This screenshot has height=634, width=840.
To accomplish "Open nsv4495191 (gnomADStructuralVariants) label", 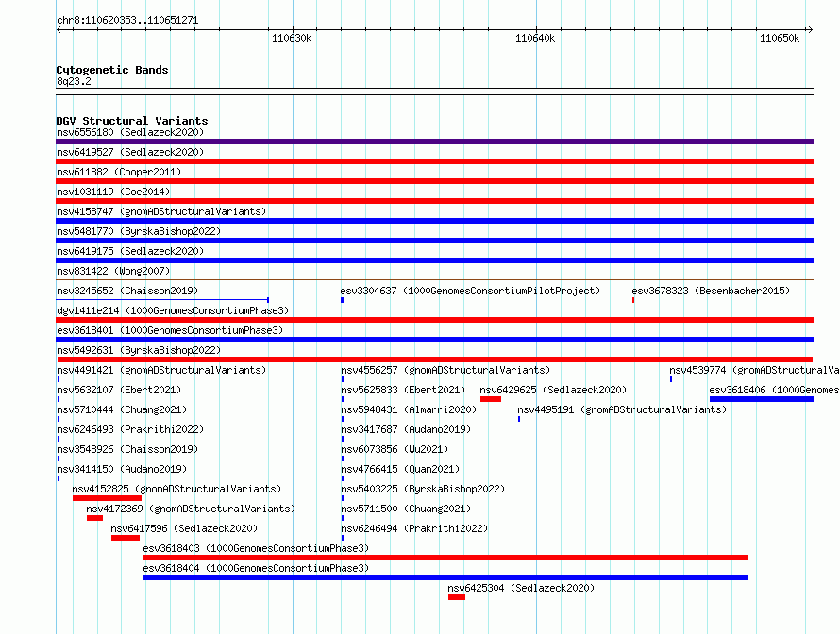I will tap(623, 409).
